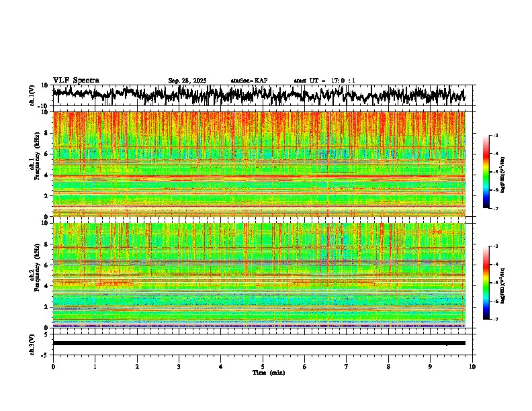Screen dimensions: 532x411
Task: Click the log(PSD) label beside ch.1 colorbar
Action: point(502,175)
